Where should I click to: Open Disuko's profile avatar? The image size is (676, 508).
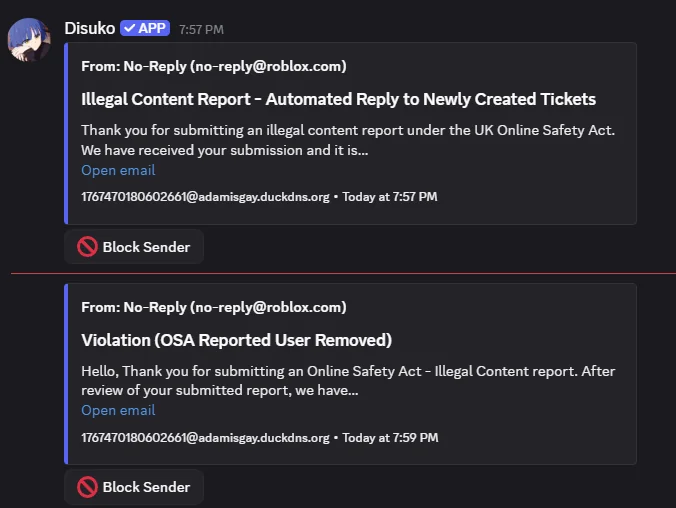click(x=29, y=40)
